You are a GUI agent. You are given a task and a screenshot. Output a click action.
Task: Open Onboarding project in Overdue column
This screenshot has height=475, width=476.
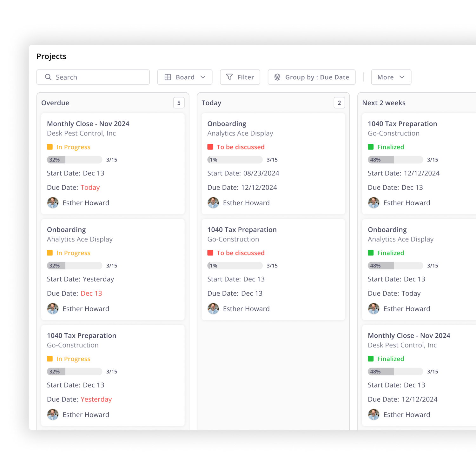point(66,230)
